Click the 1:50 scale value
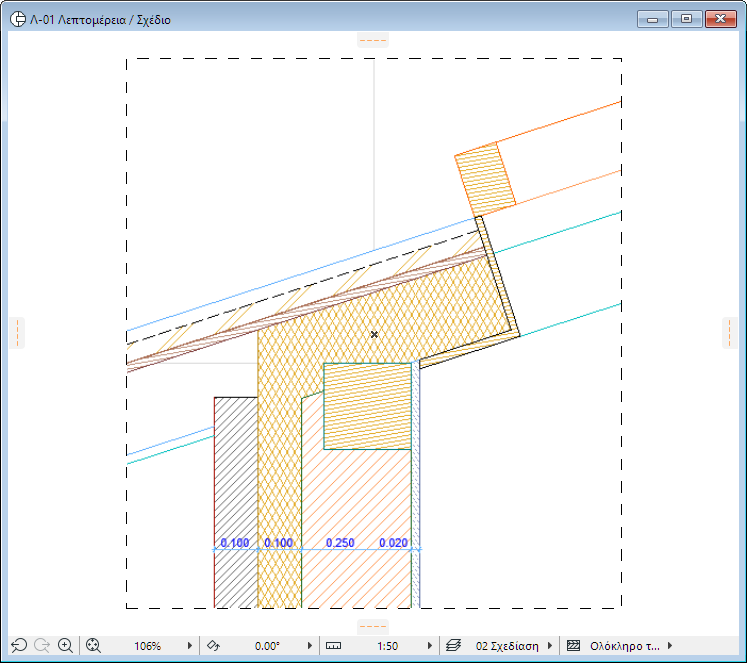The width and height of the screenshot is (747, 663). (387, 646)
